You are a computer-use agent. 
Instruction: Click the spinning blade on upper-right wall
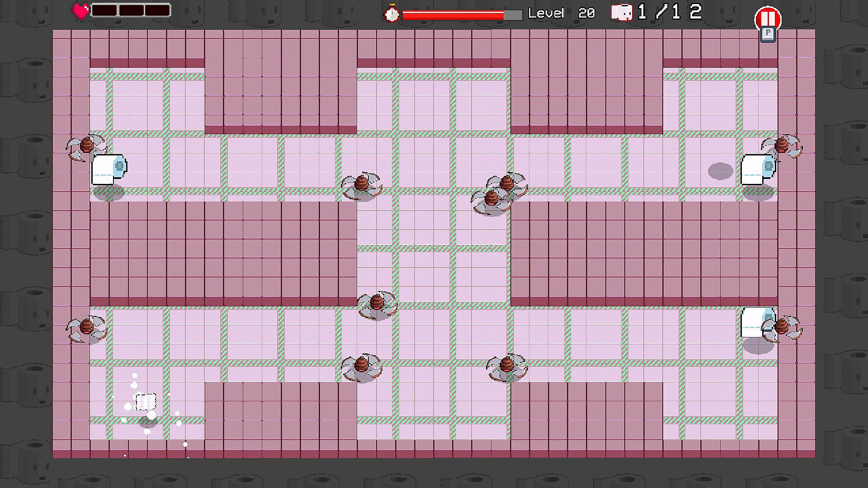(782, 146)
